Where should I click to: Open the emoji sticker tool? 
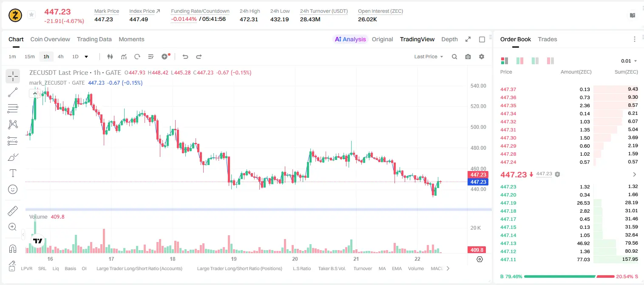point(13,189)
